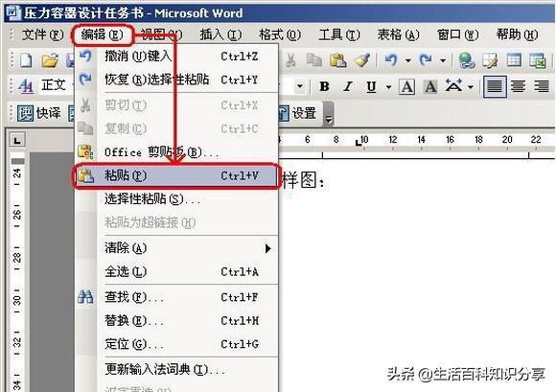Open the Tables and Borders icon
This screenshot has height=392, width=556.
click(491, 60)
